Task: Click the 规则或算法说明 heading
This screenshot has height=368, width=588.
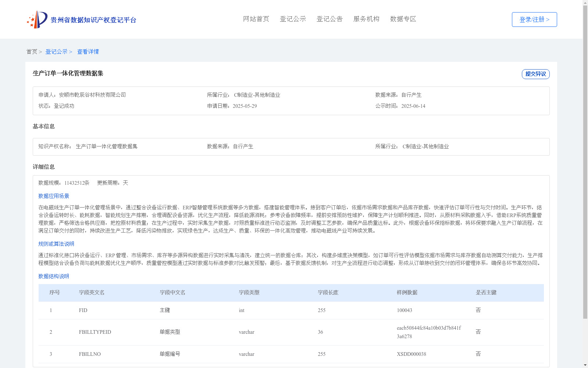Action: click(x=56, y=244)
